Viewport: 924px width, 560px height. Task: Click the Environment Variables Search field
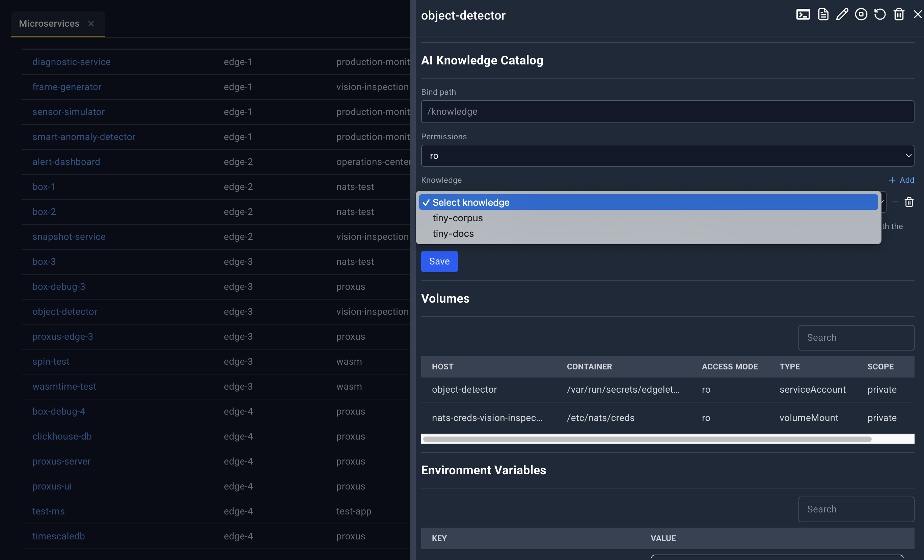coord(856,509)
